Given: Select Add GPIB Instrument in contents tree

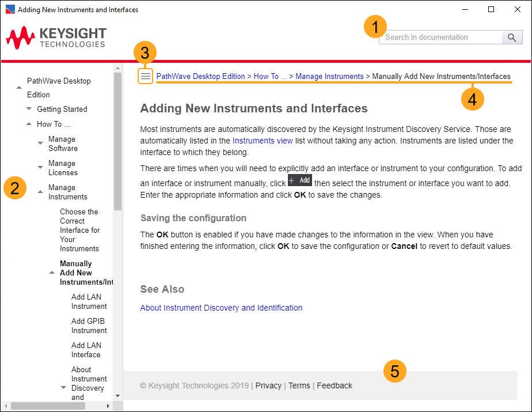Looking at the screenshot, I should click(89, 326).
